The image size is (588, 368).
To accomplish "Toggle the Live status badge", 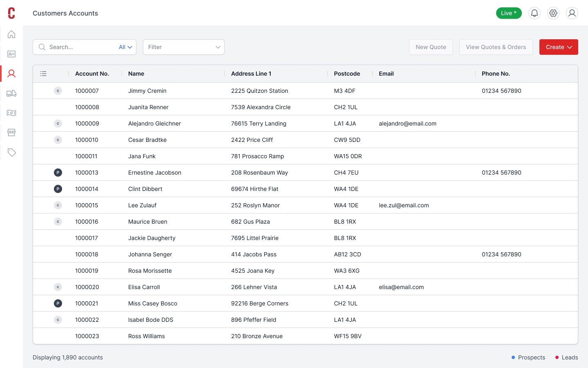I will click(509, 13).
